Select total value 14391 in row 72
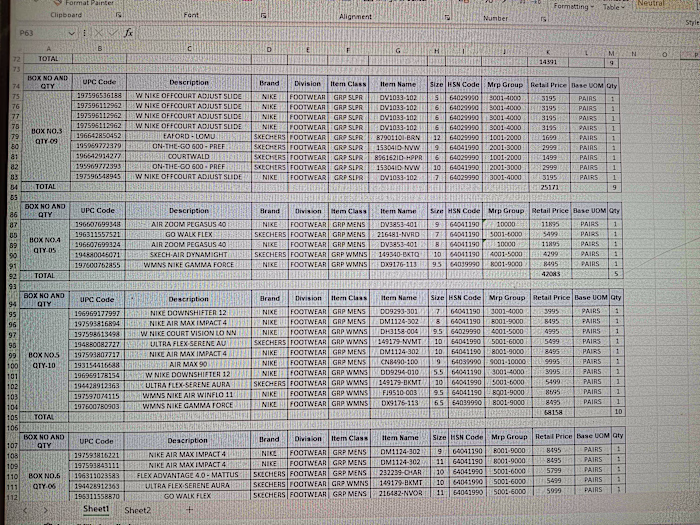This screenshot has width=700, height=525. 548,62
